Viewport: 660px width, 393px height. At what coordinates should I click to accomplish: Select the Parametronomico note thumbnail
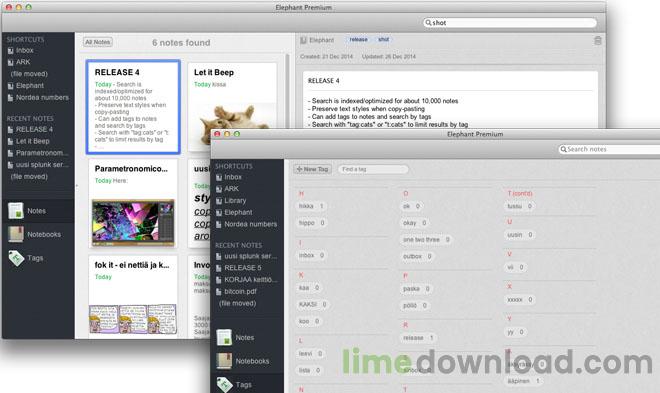click(133, 223)
